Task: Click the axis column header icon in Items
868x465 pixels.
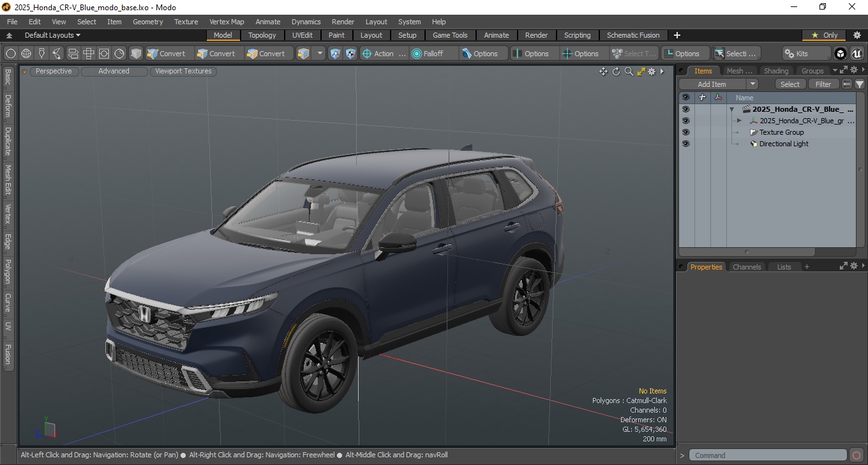Action: point(719,98)
